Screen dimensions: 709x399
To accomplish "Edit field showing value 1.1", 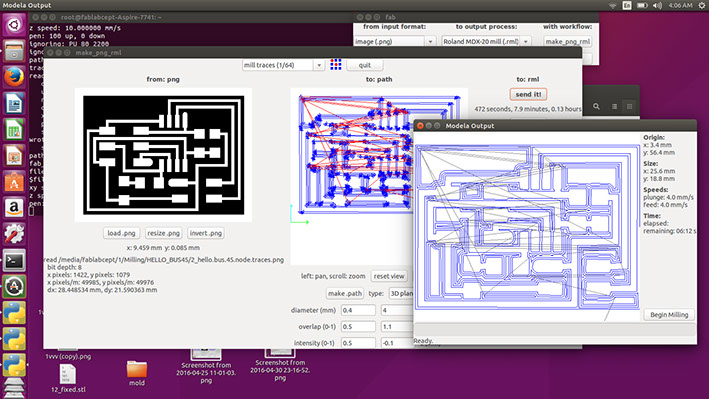I will tap(397, 327).
